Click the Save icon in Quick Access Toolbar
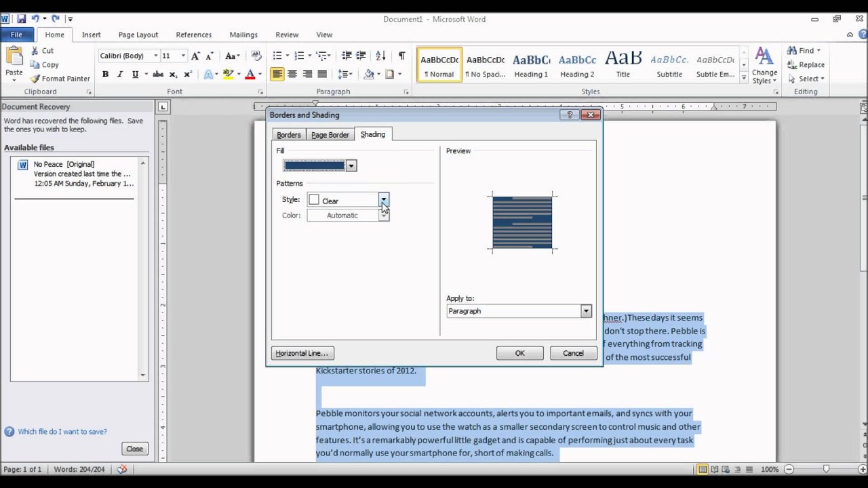The image size is (868, 488). coord(21,19)
